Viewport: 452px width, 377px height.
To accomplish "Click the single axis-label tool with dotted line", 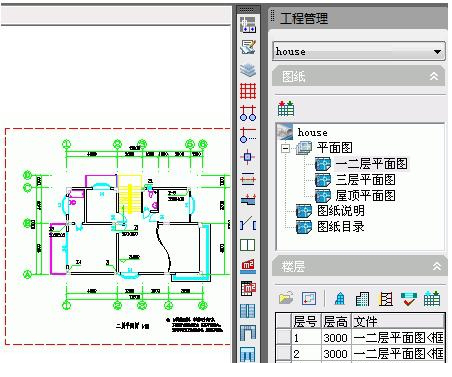I will (248, 135).
